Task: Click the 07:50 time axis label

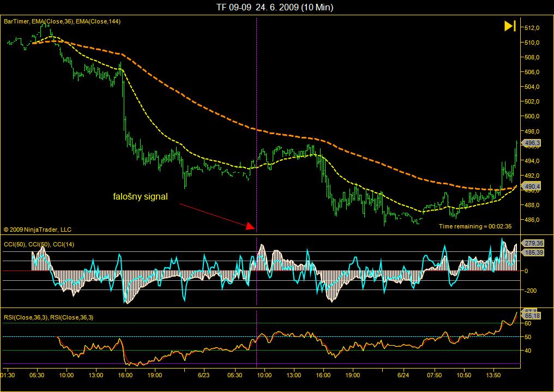Action: point(435,375)
